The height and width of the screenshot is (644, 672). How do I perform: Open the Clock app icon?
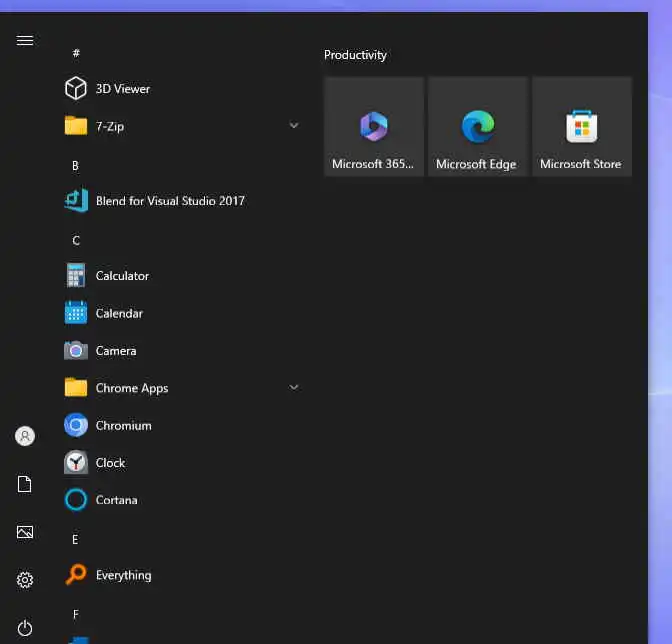point(76,463)
